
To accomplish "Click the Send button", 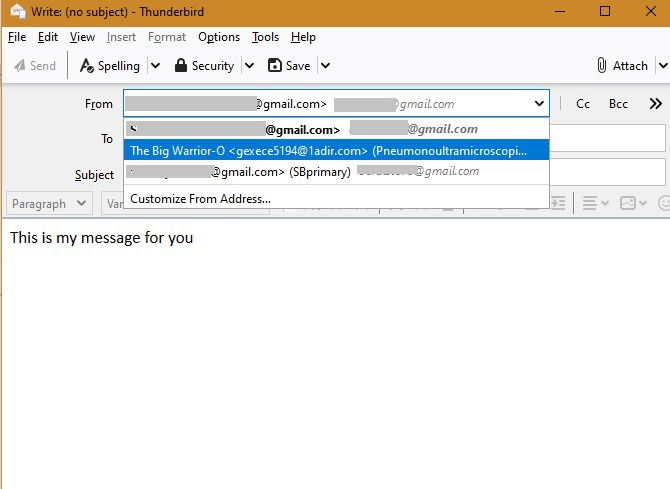I will 35,66.
